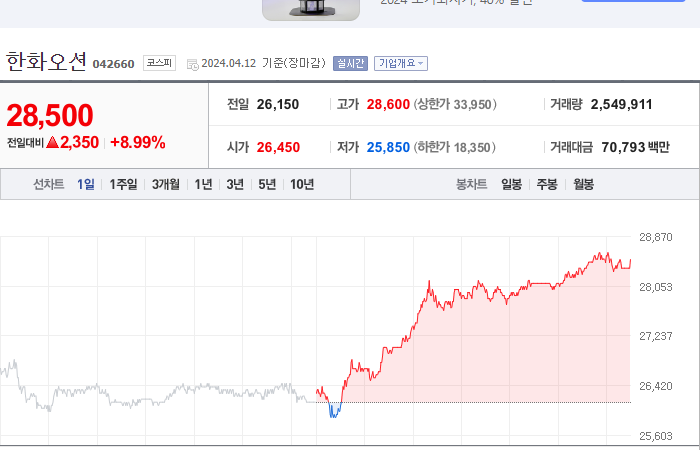Screen dimensions: 700x450
Task: Click the 거래대금 value 70,793 백만
Action: [635, 147]
